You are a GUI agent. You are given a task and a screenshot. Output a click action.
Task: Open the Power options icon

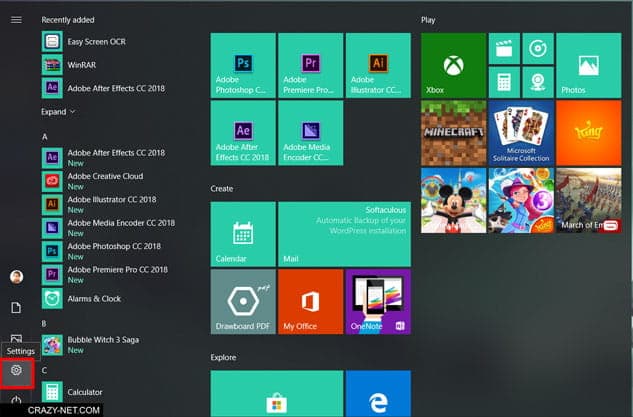point(16,400)
